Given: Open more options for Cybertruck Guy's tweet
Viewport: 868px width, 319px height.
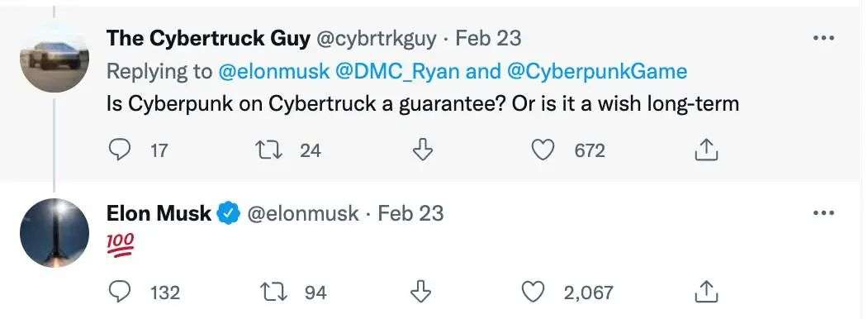Looking at the screenshot, I should tap(825, 38).
